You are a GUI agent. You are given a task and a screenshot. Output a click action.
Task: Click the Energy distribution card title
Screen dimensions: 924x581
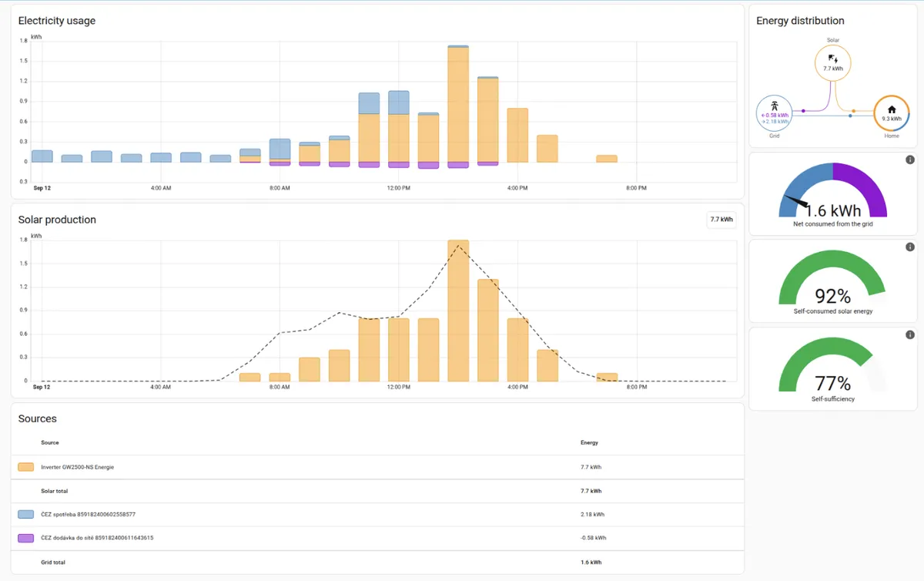800,21
